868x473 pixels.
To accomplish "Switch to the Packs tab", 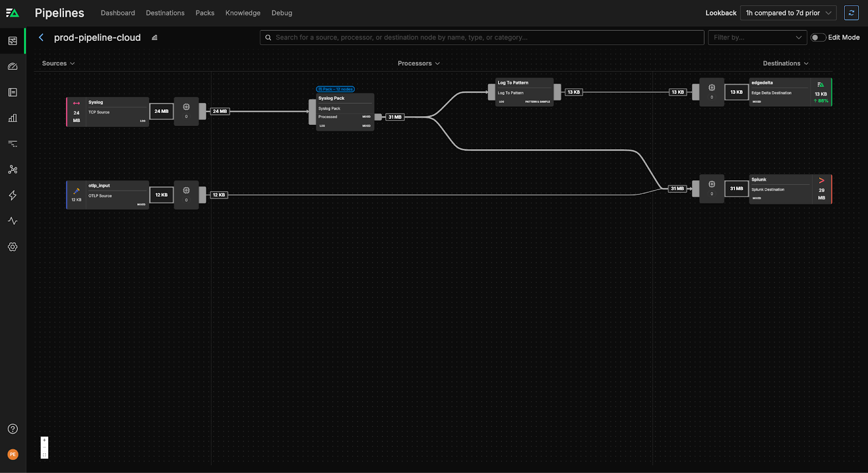I will pos(205,13).
